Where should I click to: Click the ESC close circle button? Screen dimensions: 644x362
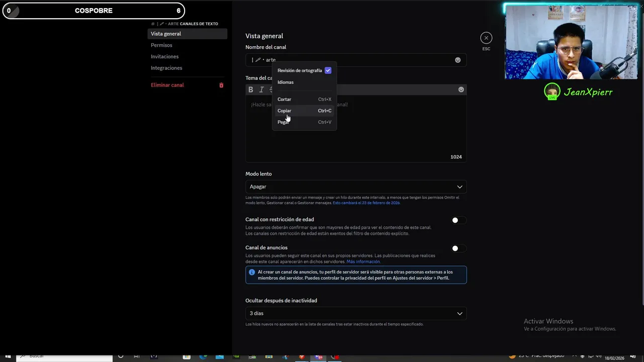click(486, 38)
